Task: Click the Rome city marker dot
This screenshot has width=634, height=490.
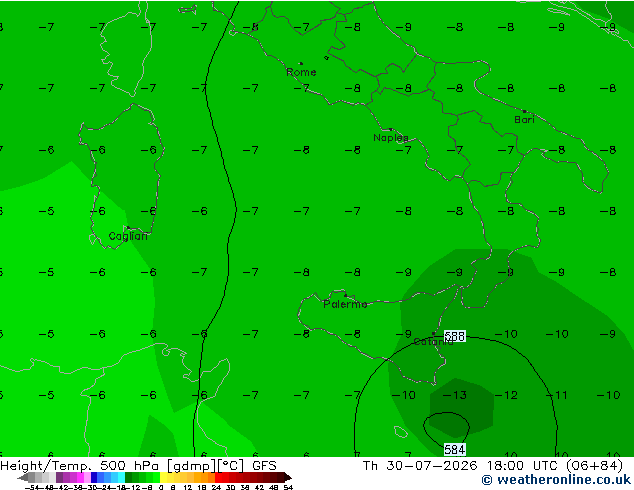Action: (301, 63)
